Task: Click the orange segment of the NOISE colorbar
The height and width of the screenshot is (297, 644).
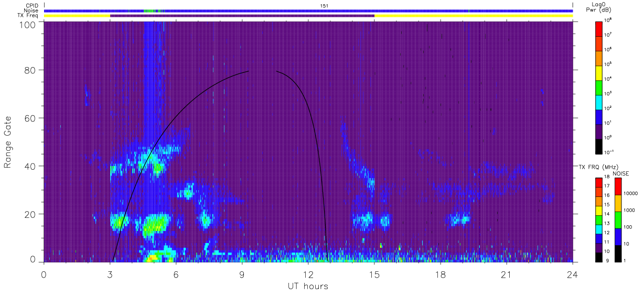Action: coord(618,203)
